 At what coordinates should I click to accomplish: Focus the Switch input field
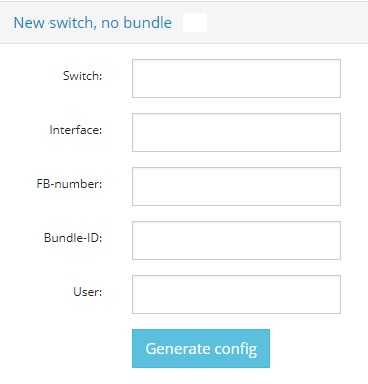click(236, 78)
